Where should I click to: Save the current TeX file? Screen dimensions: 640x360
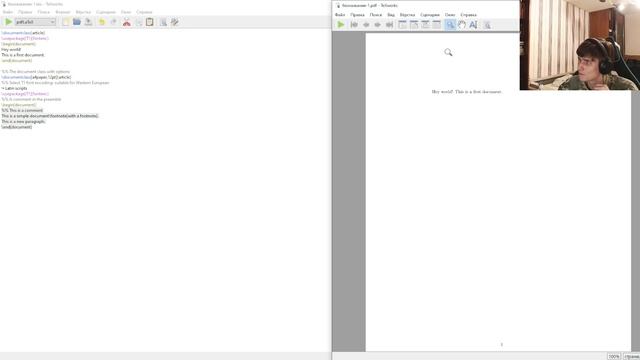click(x=88, y=22)
